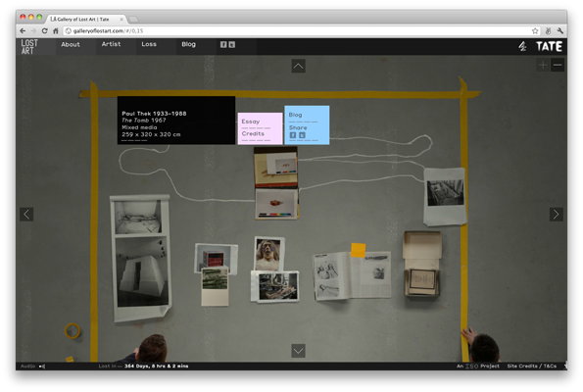
Task: Navigate down with the bottom chevron arrow
Action: pos(298,350)
